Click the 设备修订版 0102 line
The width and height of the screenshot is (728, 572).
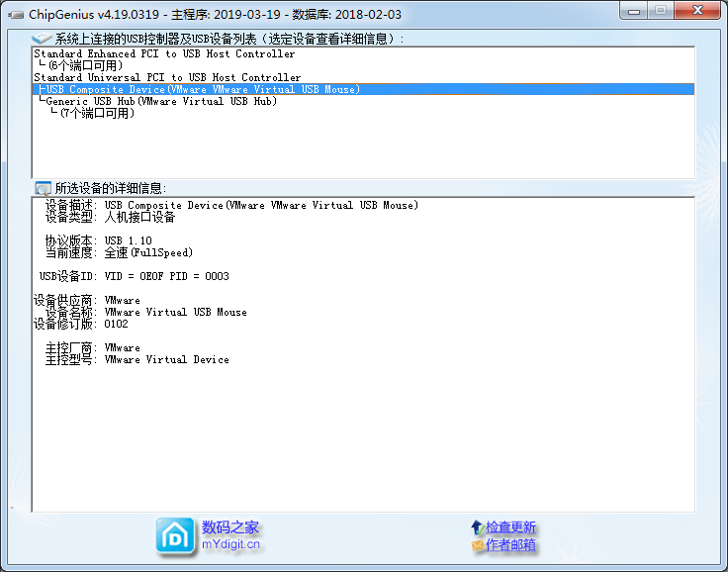click(81, 324)
